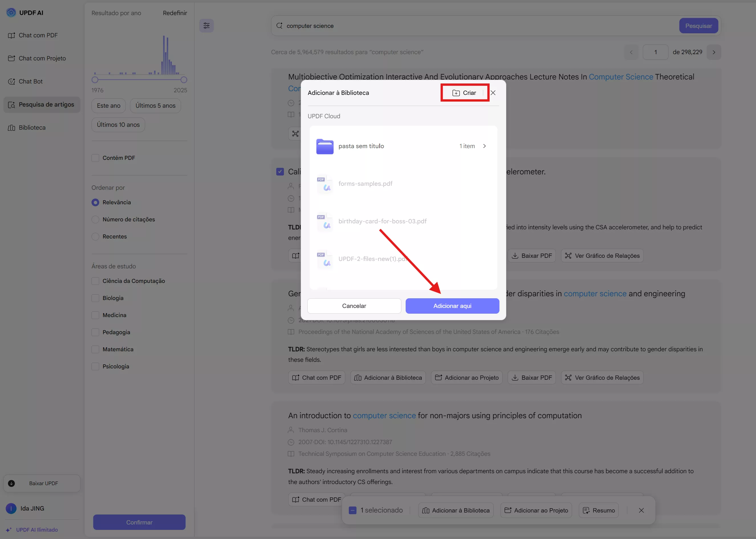
Task: Click UPDF AI Ilimitado link
Action: pyautogui.click(x=32, y=530)
